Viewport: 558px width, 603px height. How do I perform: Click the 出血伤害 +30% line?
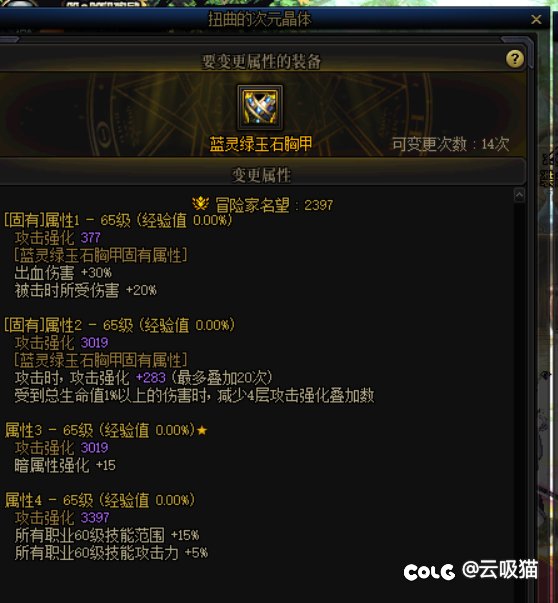tap(63, 273)
